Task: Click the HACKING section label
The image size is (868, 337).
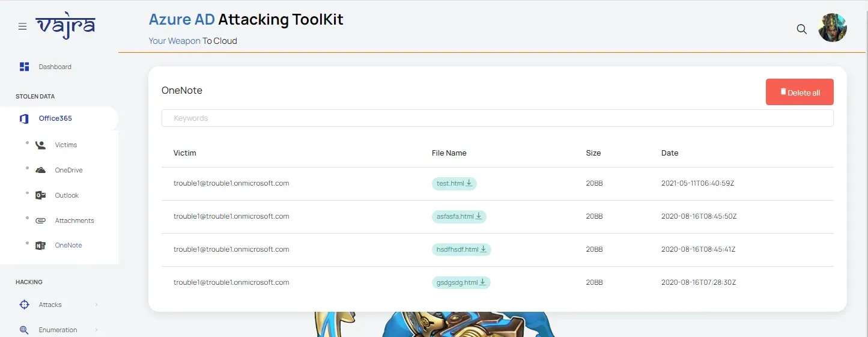Action: [29, 282]
